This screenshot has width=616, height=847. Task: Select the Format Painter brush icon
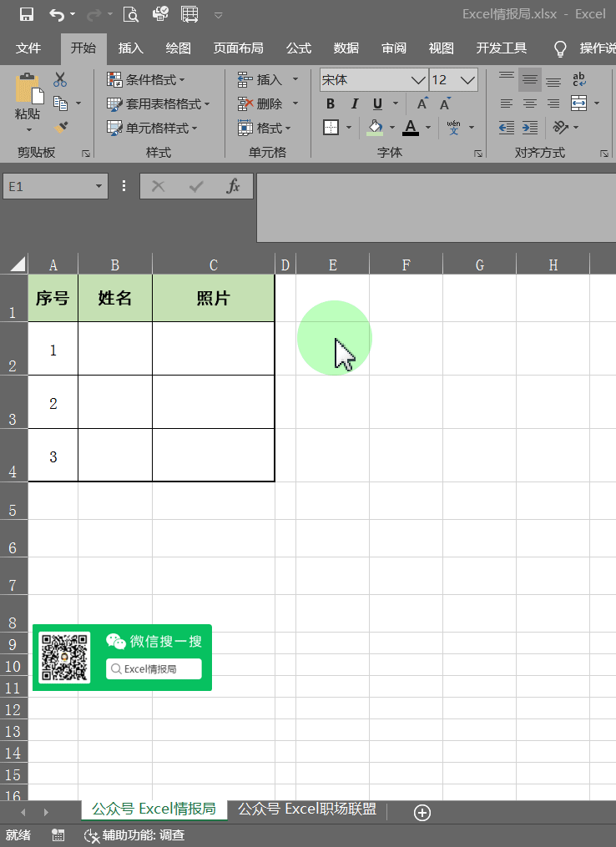tap(61, 128)
